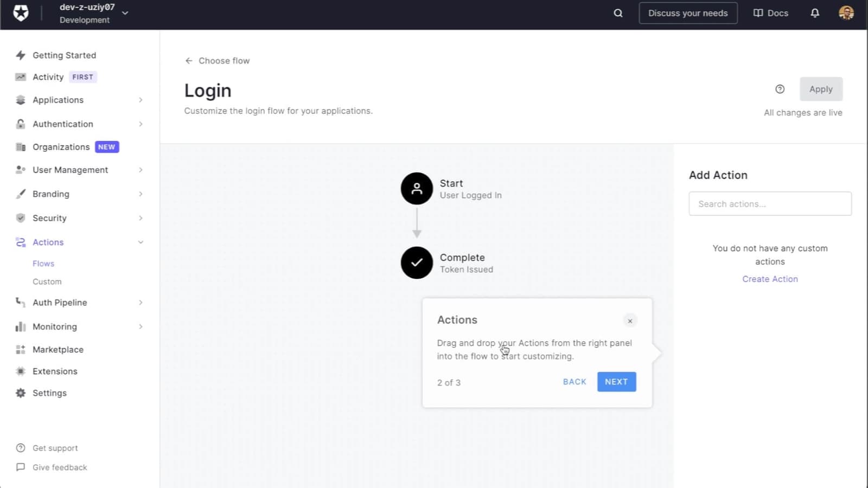The image size is (868, 488).
Task: Open Docs from the top bar
Action: coord(770,12)
